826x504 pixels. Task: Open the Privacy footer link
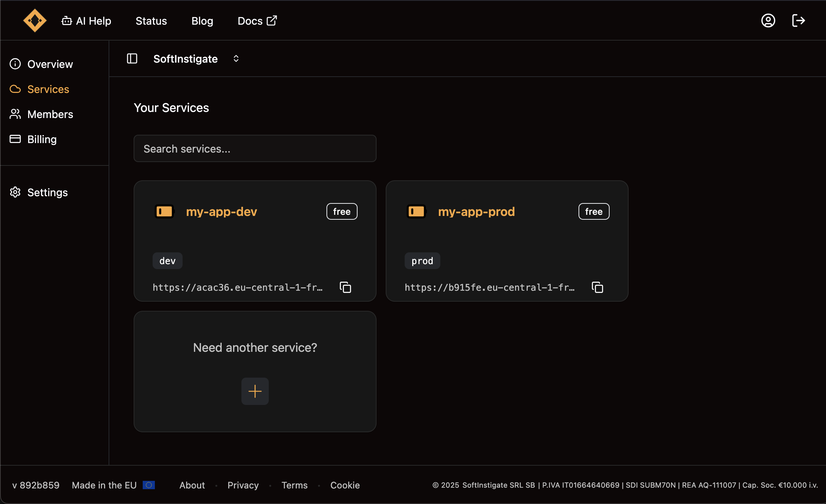tap(243, 485)
